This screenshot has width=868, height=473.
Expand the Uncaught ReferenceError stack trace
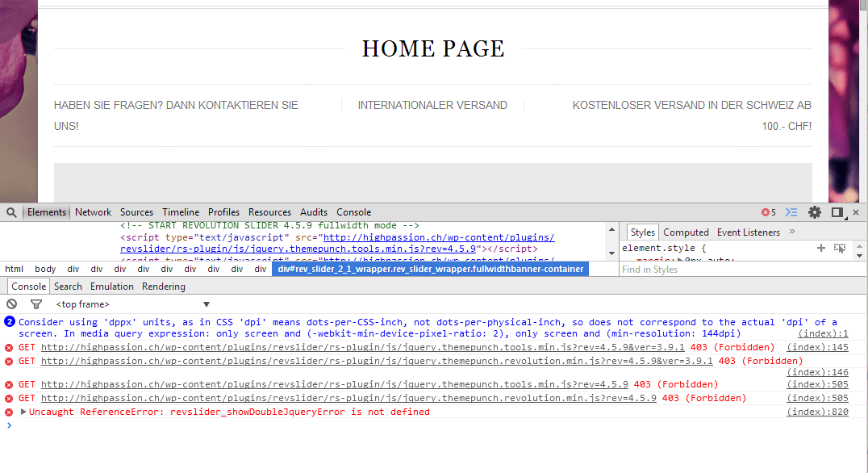tap(23, 412)
